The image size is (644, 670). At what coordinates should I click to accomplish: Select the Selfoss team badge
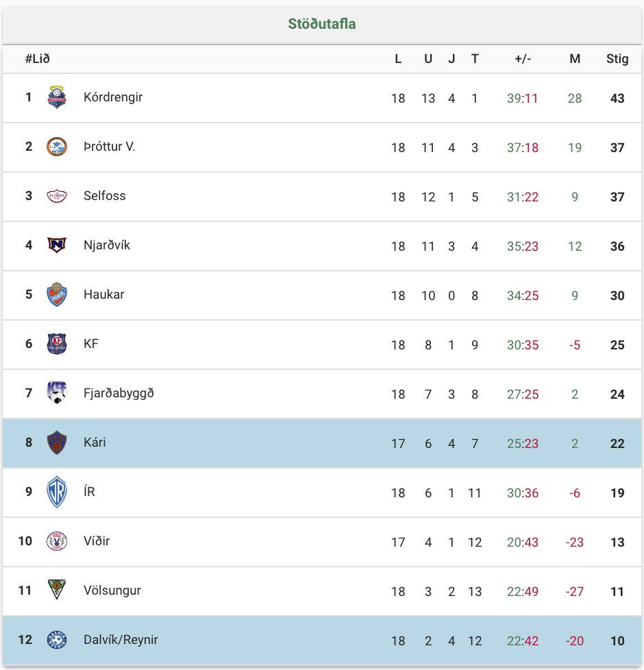pos(57,196)
